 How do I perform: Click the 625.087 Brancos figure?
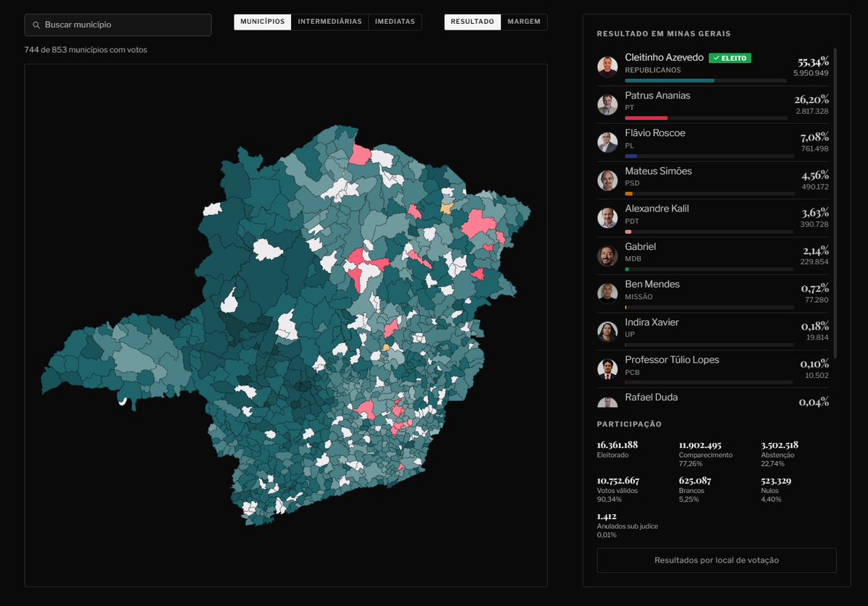[695, 480]
